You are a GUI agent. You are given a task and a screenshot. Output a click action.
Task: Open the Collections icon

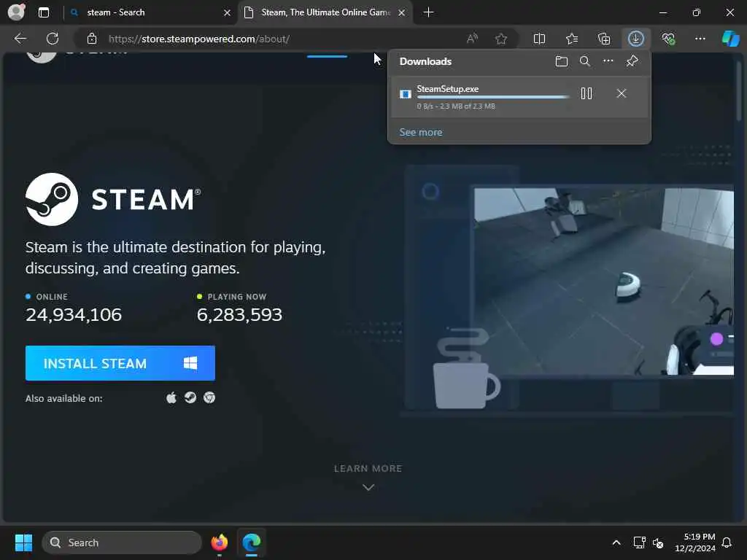[x=604, y=39]
